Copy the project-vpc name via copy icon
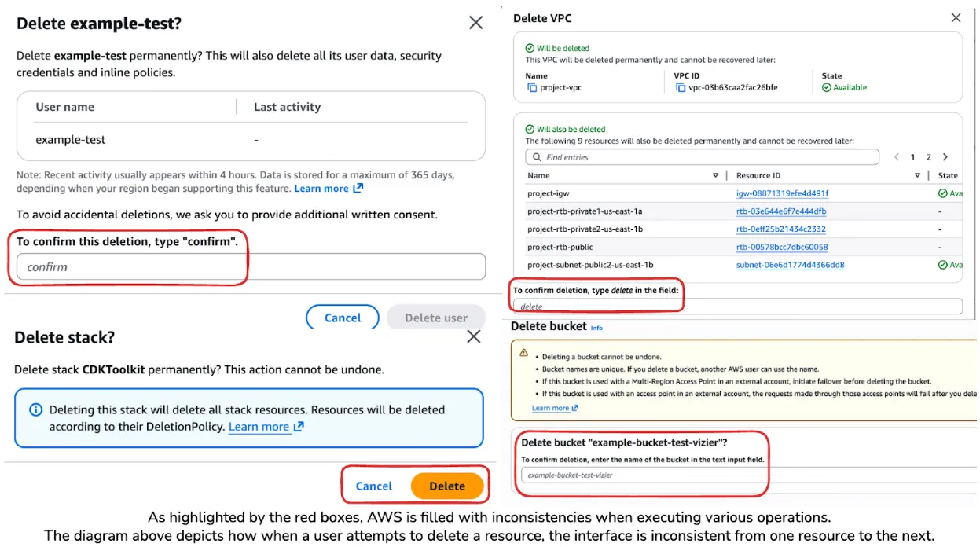Screen dimensions: 980x547 532,88
